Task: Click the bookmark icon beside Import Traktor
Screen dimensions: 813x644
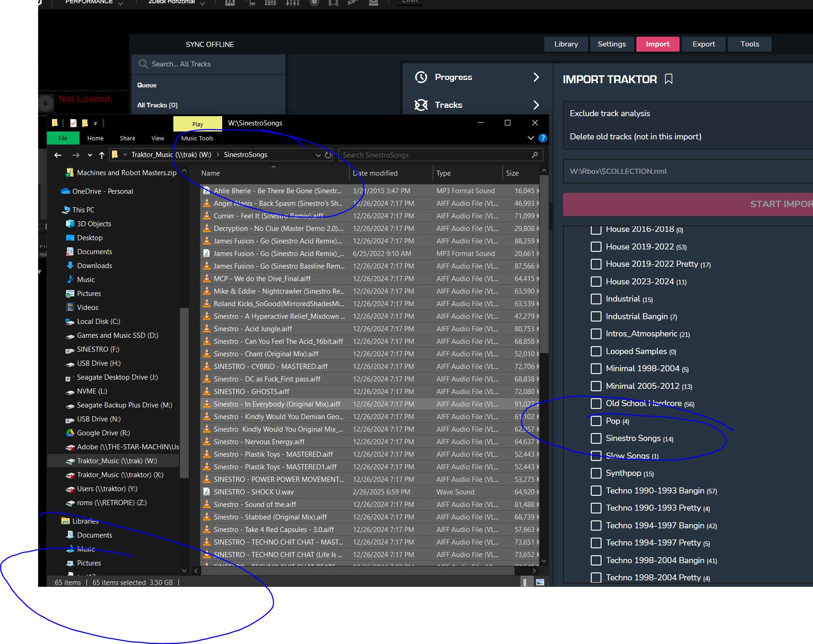Action: click(668, 79)
